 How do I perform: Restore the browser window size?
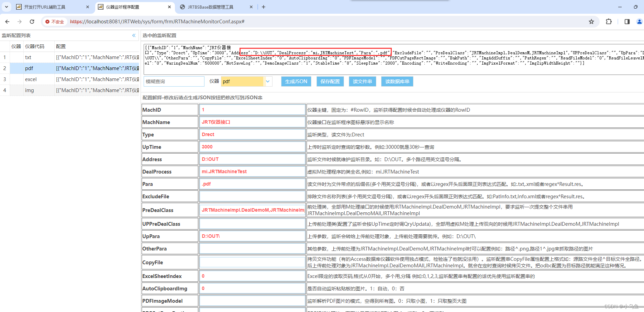635,7
